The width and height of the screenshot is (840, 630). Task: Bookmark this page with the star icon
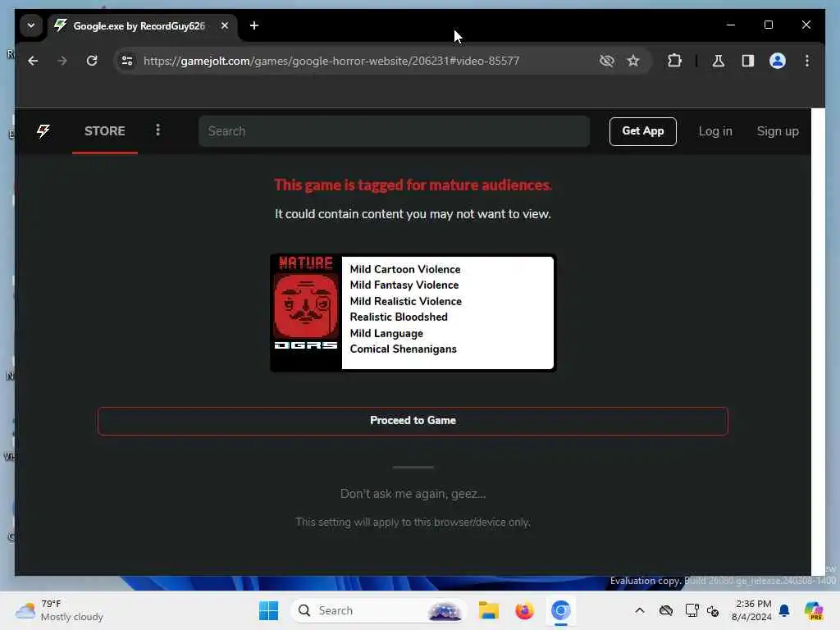point(633,61)
